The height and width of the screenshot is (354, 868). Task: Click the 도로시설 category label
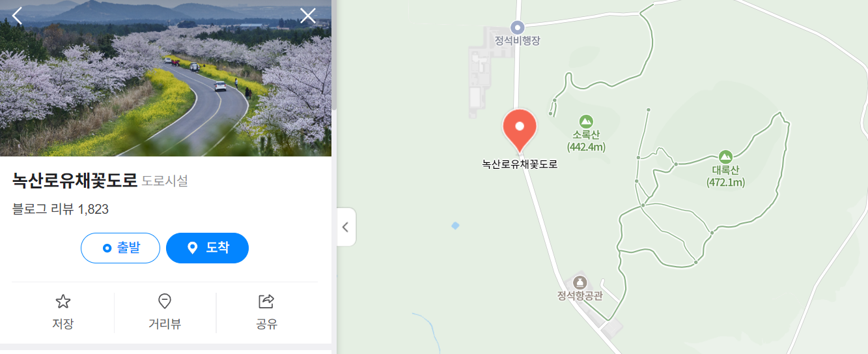[x=165, y=181]
